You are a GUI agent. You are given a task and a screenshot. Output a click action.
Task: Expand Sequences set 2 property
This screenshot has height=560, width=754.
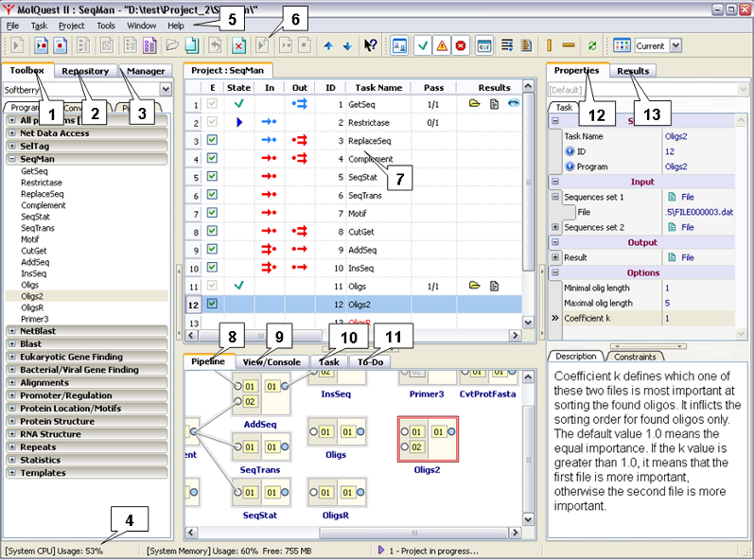click(555, 227)
